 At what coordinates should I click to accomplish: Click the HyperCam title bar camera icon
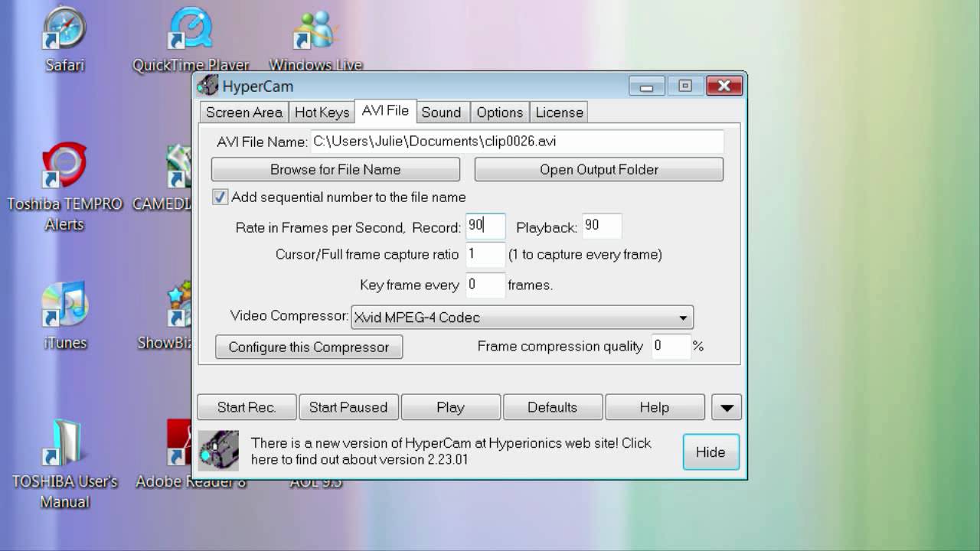207,86
